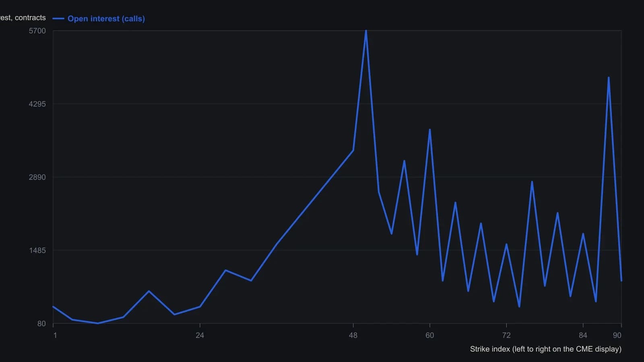Click the blue legend line swatch
The height and width of the screenshot is (362, 644).
tap(58, 19)
